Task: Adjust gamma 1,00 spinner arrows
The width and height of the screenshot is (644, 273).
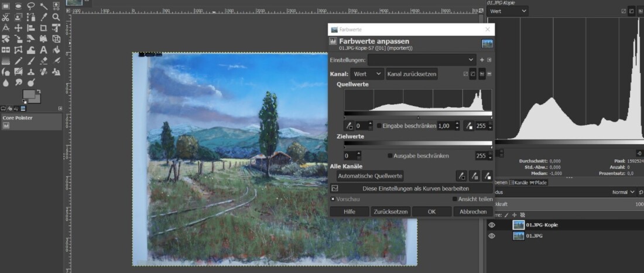Action: pyautogui.click(x=457, y=126)
